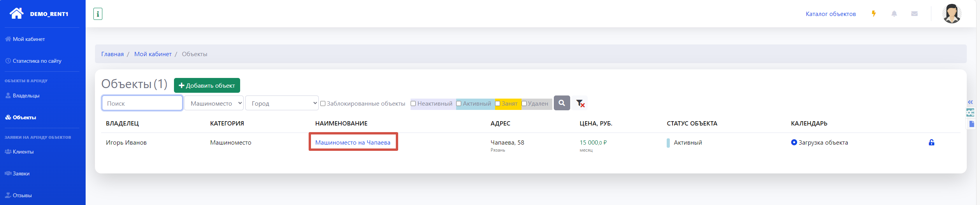Open the messages envelope icon

click(914, 14)
